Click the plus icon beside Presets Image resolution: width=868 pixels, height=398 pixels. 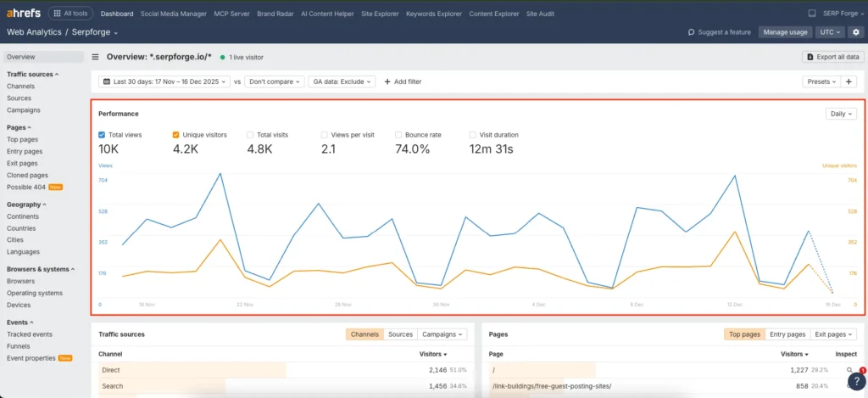point(849,81)
